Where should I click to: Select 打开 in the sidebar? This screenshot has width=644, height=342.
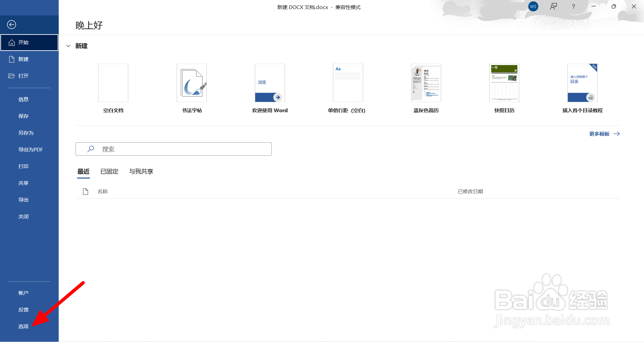(x=29, y=76)
